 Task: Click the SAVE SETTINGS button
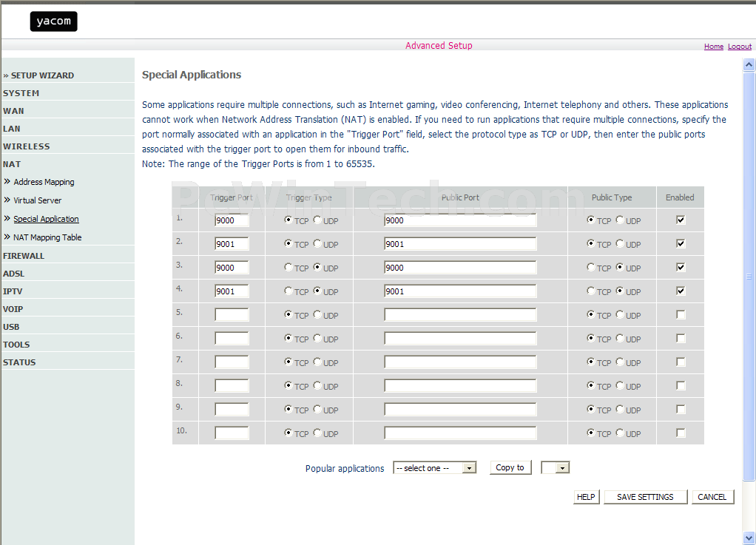point(645,497)
